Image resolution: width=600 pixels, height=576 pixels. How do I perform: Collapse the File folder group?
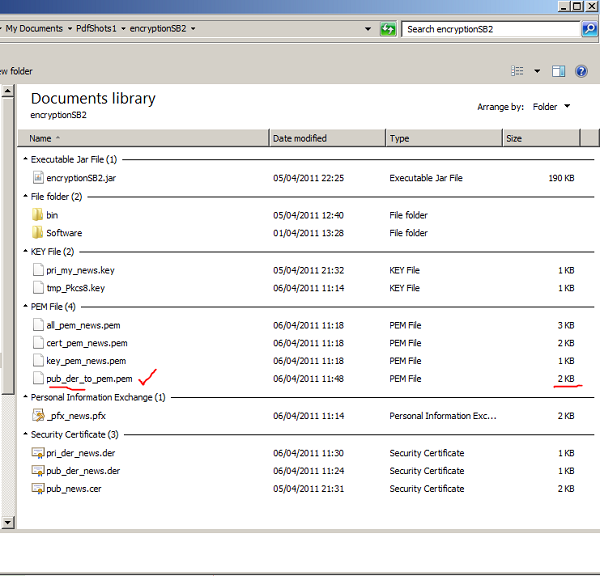coord(25,196)
